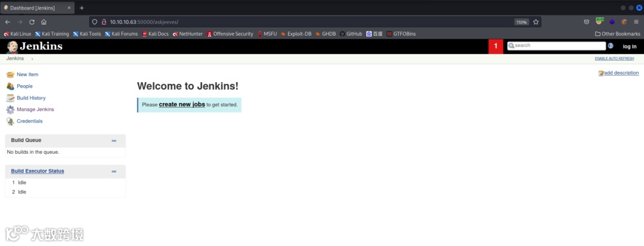Image resolution: width=644 pixels, height=246 pixels.
Task: Click the insecure connection padlock icon
Action: click(104, 22)
